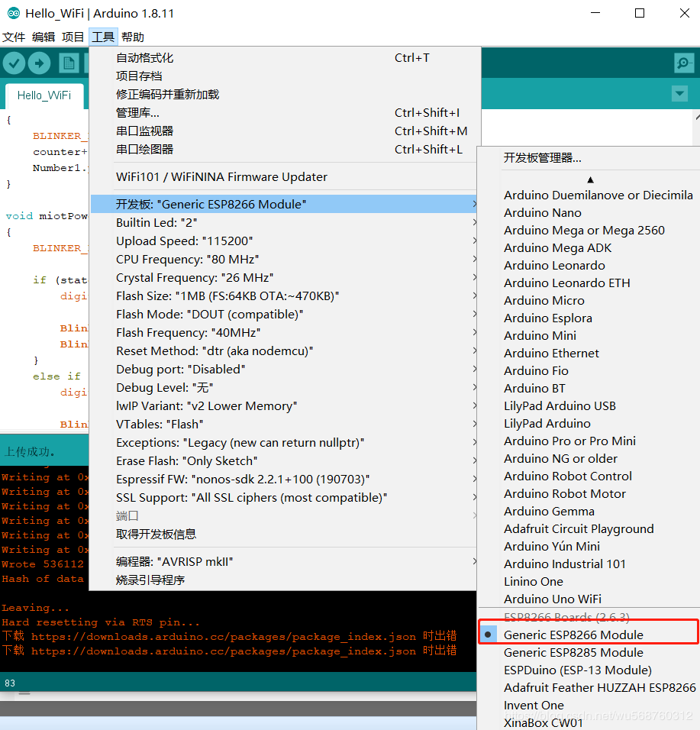Open the Serial Monitor magnifier icon
This screenshot has height=730, width=700.
[684, 63]
